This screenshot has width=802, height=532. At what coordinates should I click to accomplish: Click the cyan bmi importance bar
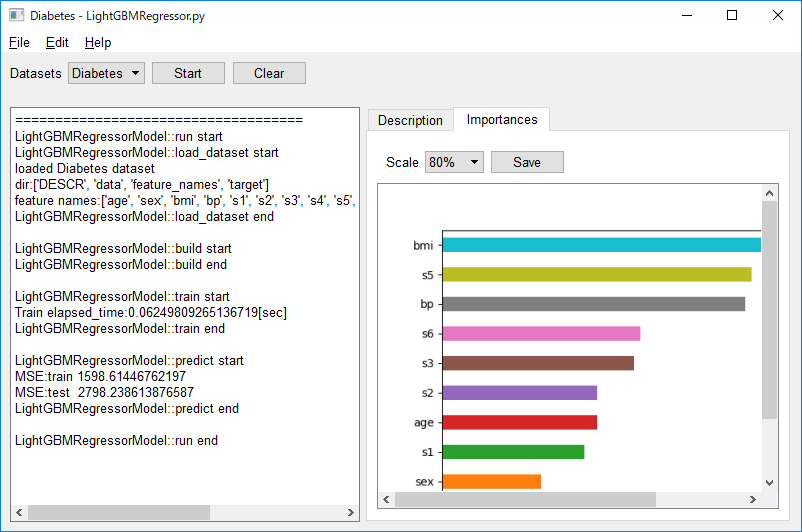602,245
